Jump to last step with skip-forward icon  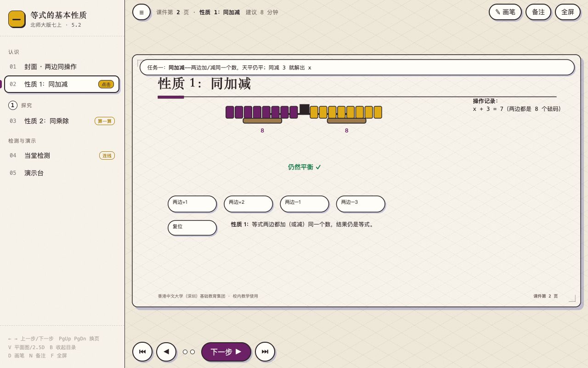coord(265,352)
